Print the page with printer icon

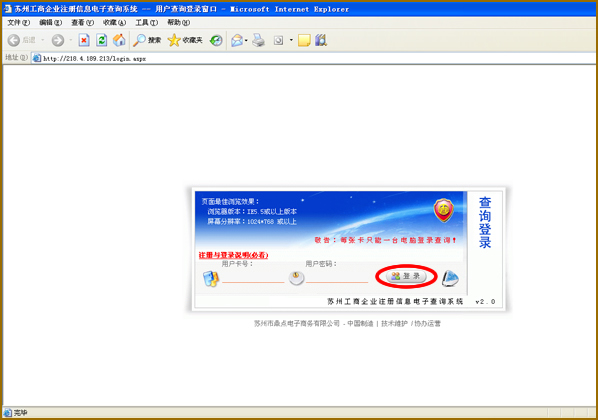[x=259, y=40]
